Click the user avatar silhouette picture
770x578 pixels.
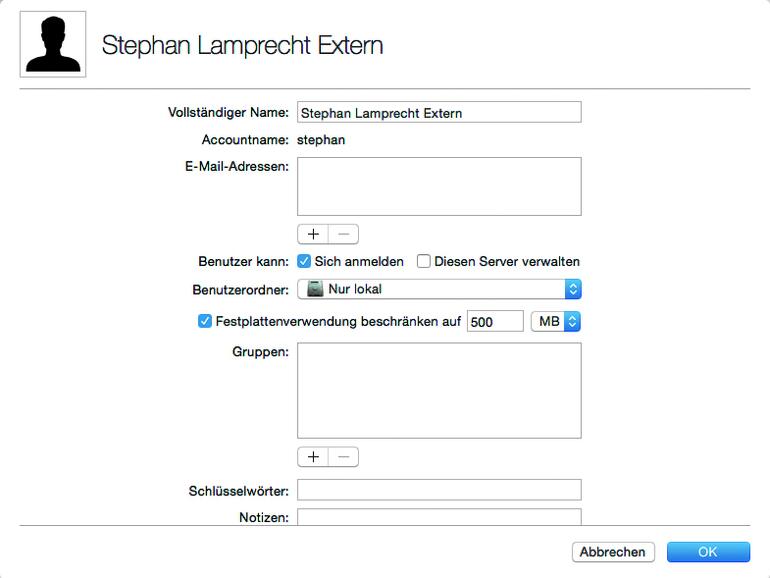click(53, 45)
